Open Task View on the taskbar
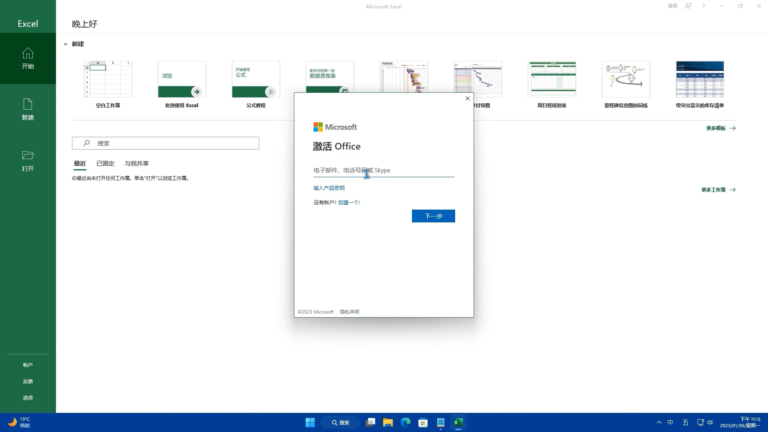 click(370, 423)
